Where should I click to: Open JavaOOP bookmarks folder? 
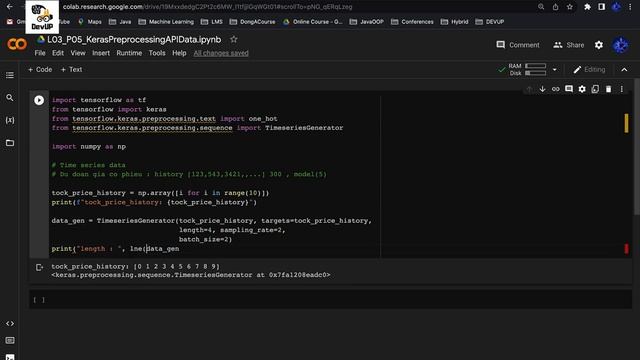(x=367, y=22)
